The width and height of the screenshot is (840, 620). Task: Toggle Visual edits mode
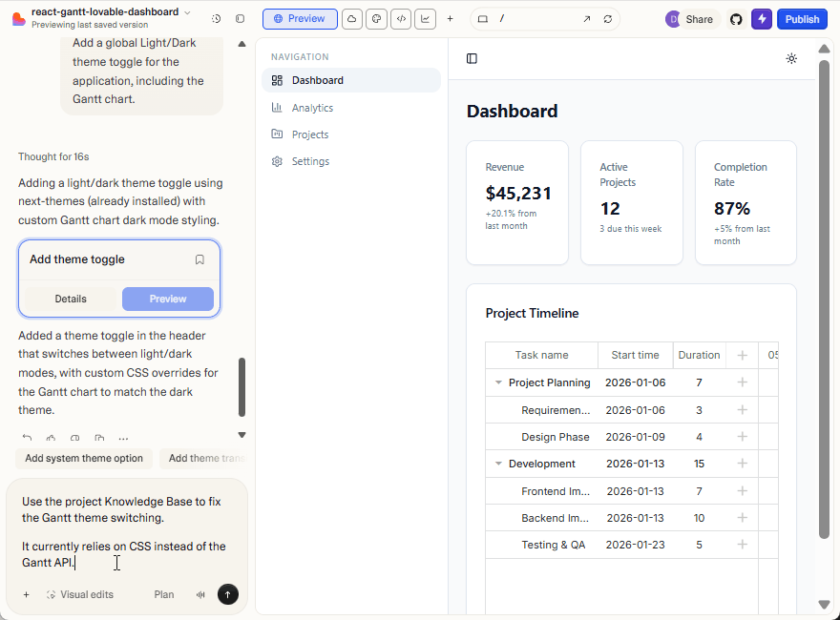pyautogui.click(x=79, y=594)
